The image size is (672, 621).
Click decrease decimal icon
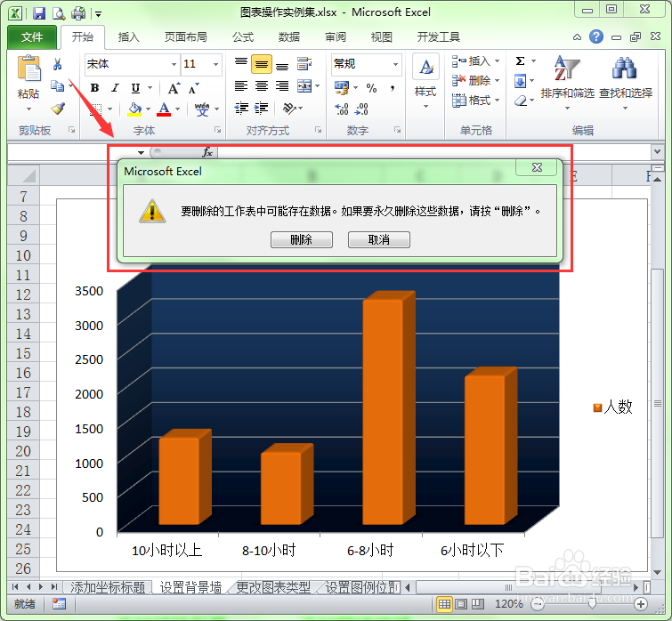coord(361,109)
